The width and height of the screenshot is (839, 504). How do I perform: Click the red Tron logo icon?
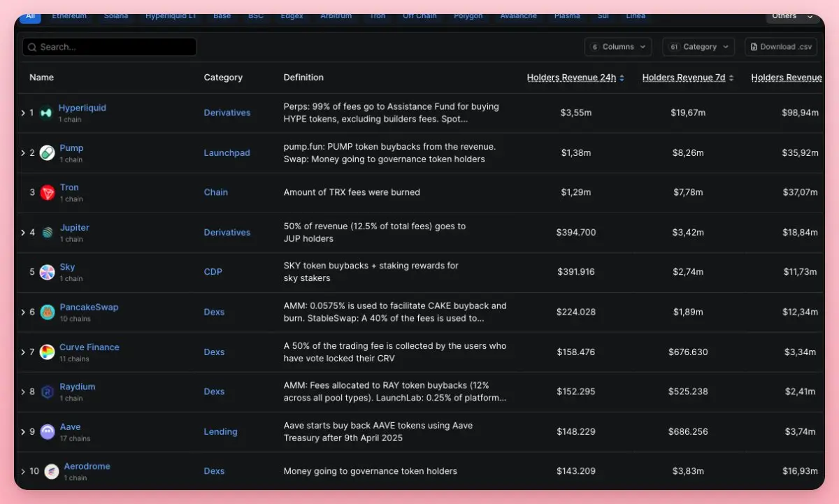pos(47,193)
